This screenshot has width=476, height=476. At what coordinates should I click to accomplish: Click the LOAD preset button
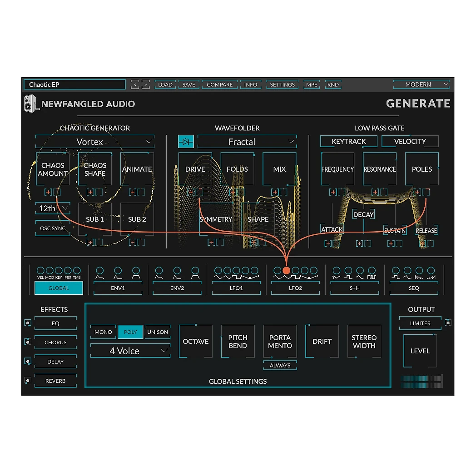click(165, 84)
